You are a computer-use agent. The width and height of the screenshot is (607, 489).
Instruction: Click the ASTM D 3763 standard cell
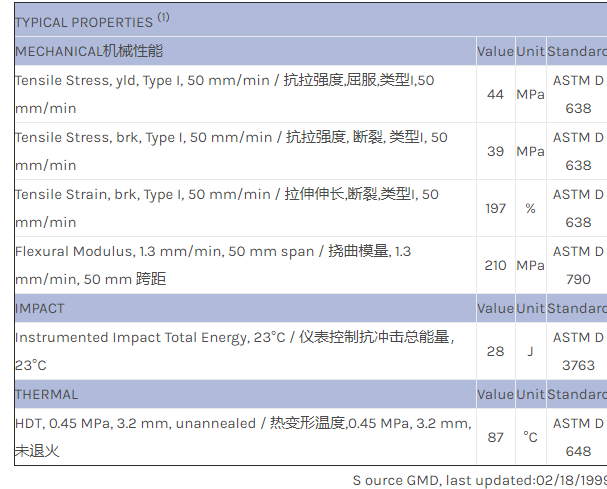click(x=578, y=351)
